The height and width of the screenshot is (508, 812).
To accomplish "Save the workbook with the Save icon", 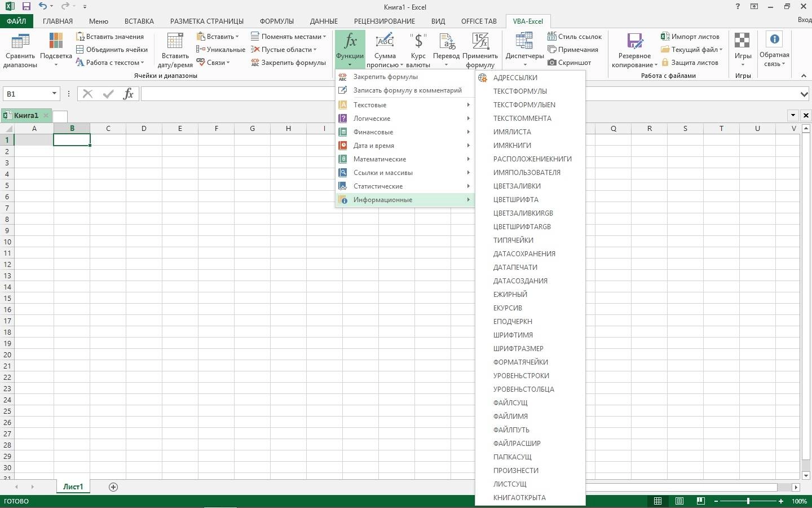I will [x=26, y=7].
